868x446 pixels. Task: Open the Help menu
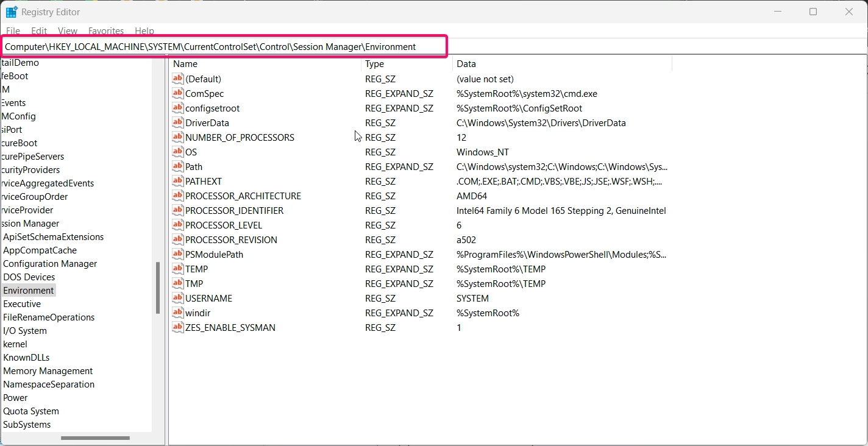(144, 30)
